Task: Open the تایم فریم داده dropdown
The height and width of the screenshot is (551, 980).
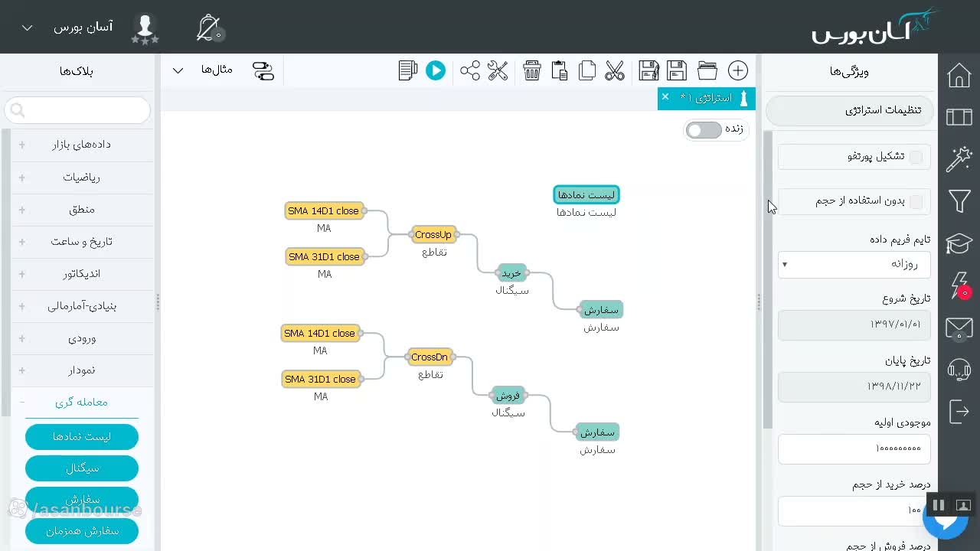Action: pyautogui.click(x=854, y=264)
